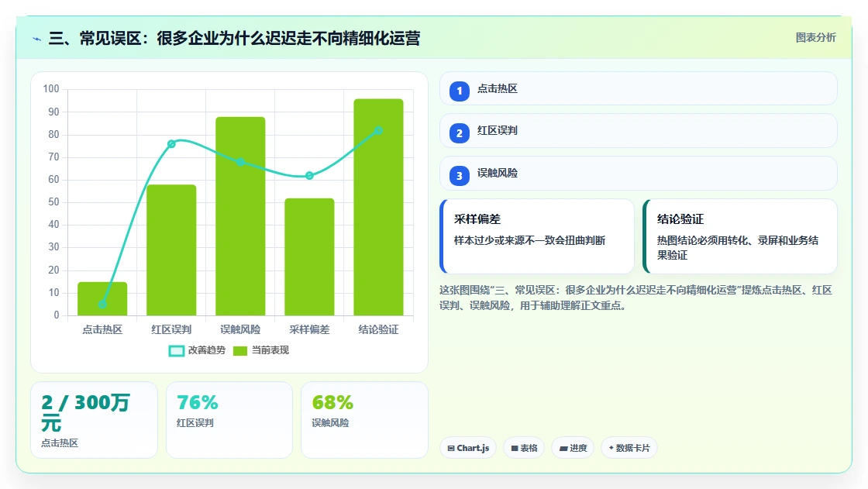
Task: Click trend line point above 采样偏差
Action: click(309, 176)
